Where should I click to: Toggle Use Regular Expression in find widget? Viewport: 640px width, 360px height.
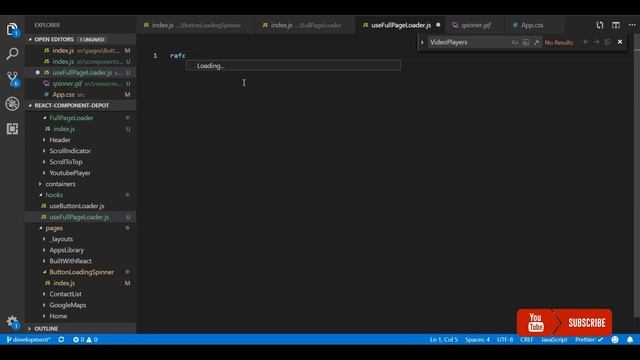click(536, 42)
